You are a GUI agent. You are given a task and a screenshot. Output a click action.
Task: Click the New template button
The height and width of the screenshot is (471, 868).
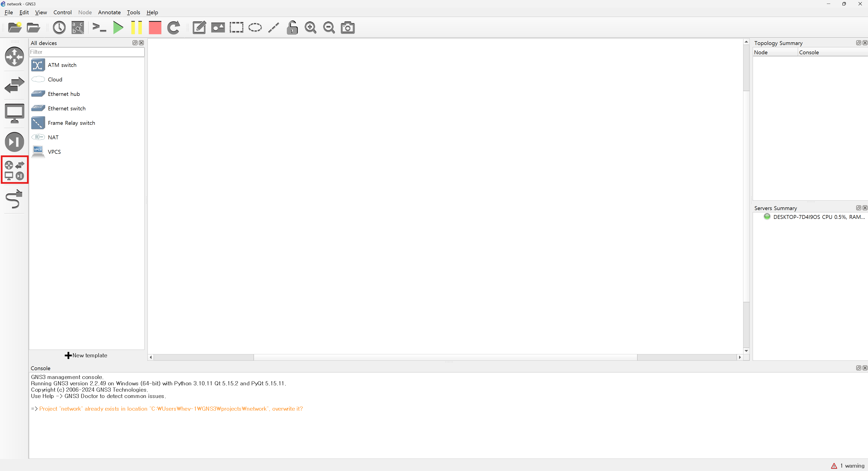click(86, 355)
